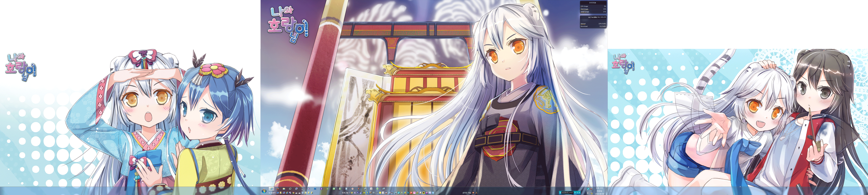
Task: Pause the playing mp3 in the mini player
Action: [x=560, y=193]
